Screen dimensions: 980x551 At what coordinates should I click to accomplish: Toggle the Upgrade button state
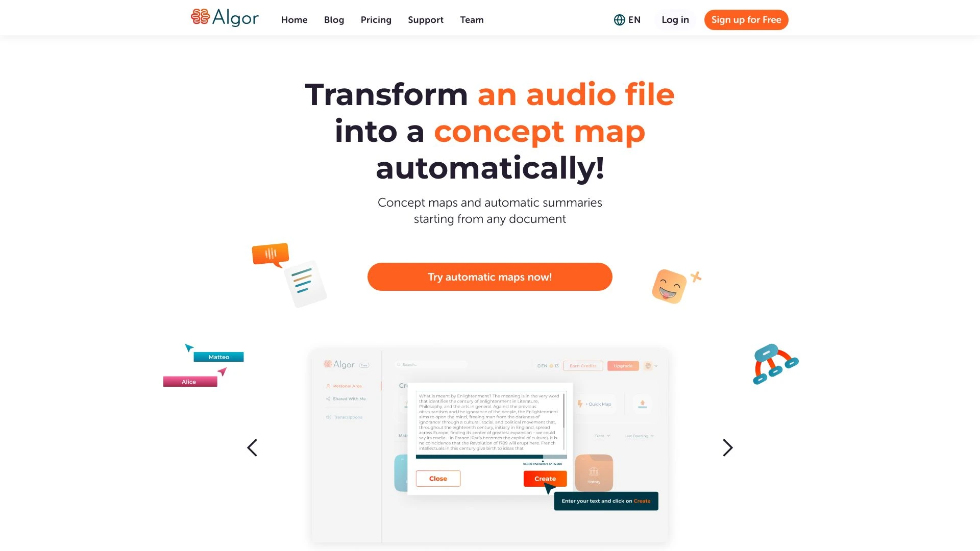tap(622, 365)
